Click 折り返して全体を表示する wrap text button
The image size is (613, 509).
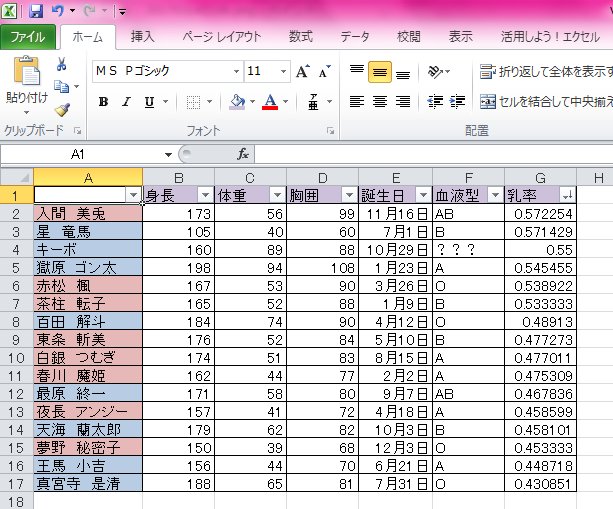click(x=545, y=71)
